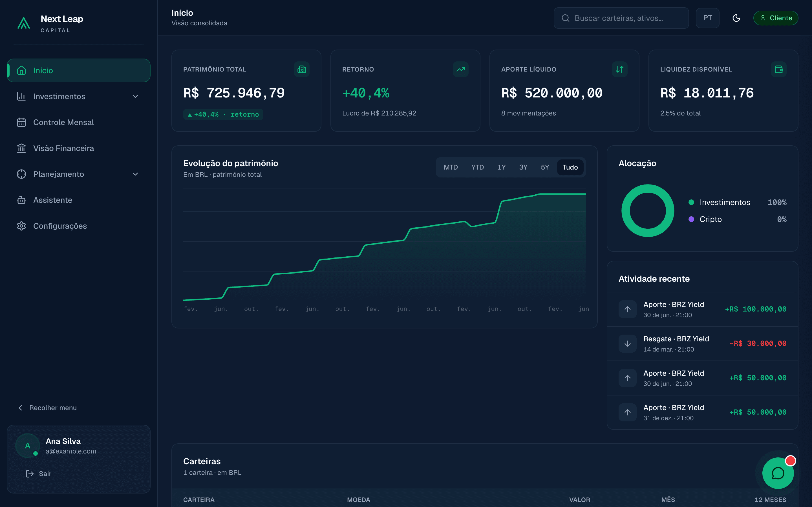
Task: Click the Retorno trending-up icon
Action: click(x=460, y=69)
